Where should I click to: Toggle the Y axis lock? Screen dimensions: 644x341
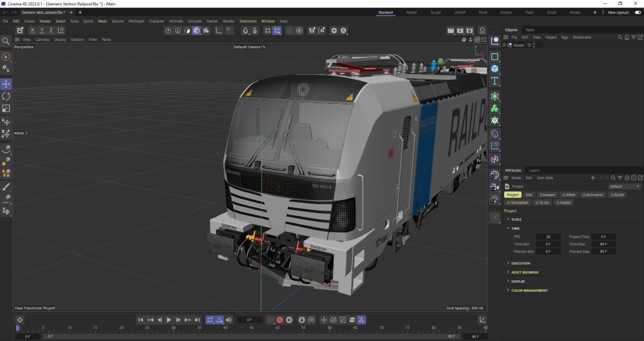[x=42, y=31]
